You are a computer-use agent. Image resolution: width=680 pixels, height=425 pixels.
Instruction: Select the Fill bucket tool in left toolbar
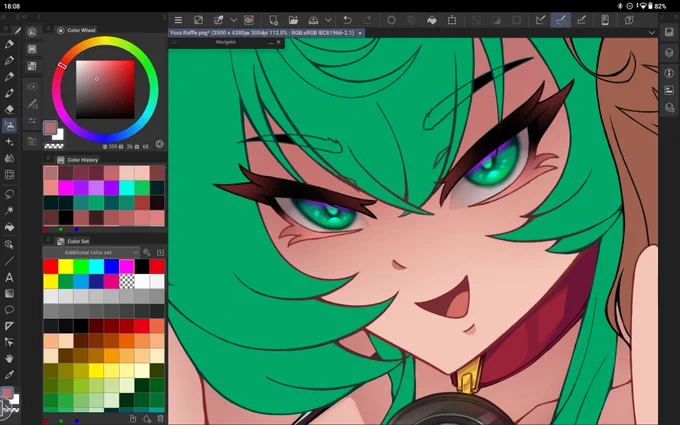pos(9,227)
